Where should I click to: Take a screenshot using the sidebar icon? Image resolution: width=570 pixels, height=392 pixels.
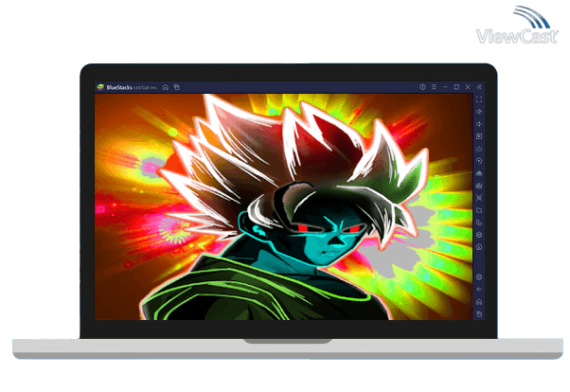coord(479,198)
